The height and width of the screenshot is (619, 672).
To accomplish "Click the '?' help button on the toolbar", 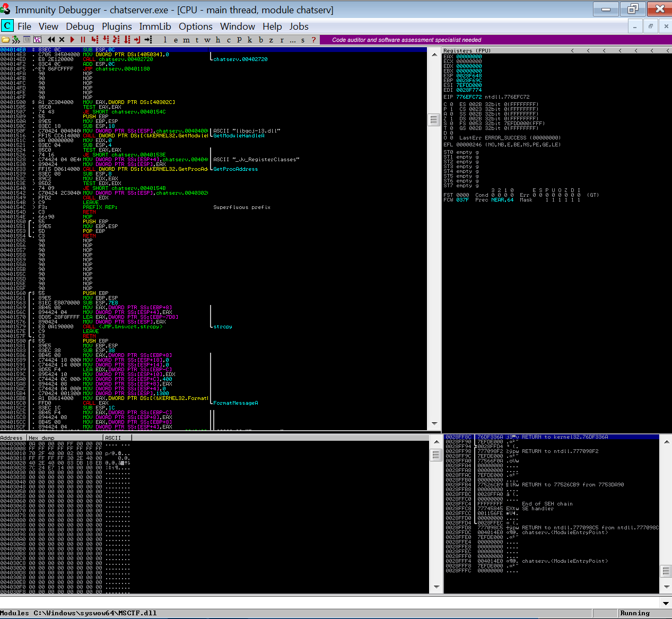I will click(x=314, y=39).
